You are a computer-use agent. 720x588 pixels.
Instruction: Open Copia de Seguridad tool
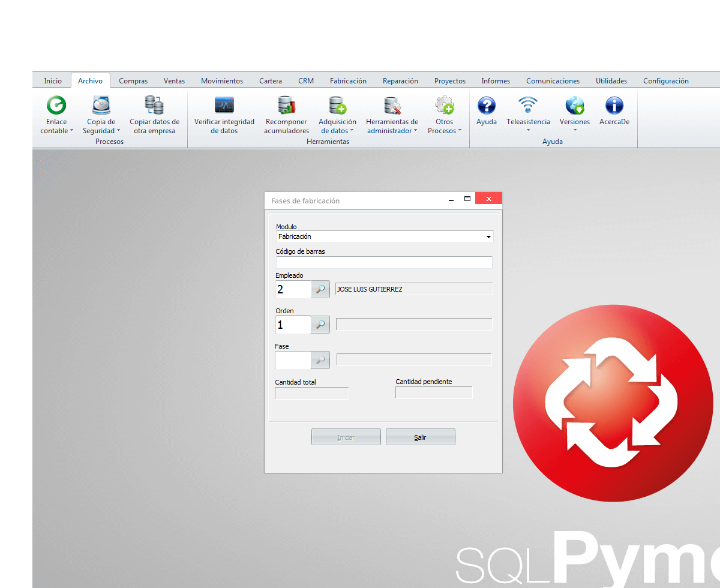point(101,106)
